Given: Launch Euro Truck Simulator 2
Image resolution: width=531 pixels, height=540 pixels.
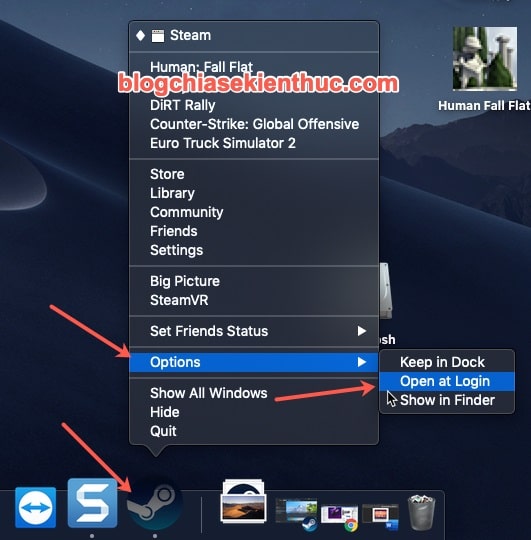Looking at the screenshot, I should point(254,143).
